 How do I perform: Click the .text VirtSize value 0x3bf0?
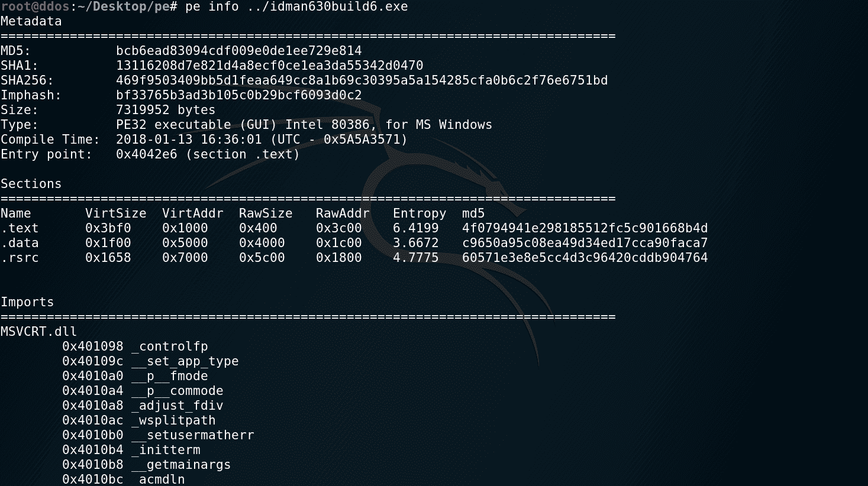pos(108,228)
